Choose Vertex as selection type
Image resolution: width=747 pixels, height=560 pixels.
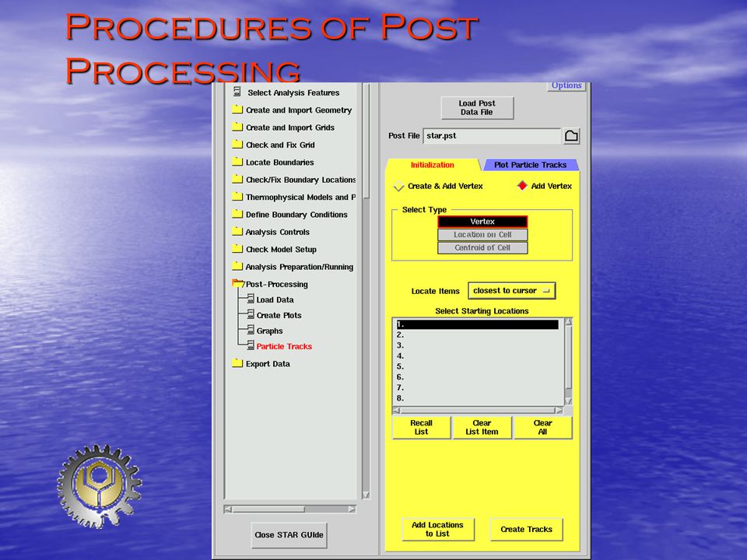[x=482, y=222]
